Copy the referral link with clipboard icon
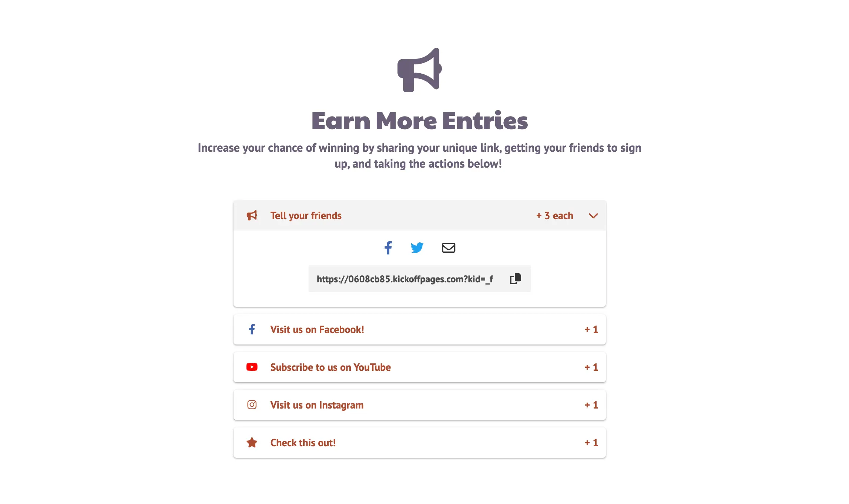 (515, 279)
